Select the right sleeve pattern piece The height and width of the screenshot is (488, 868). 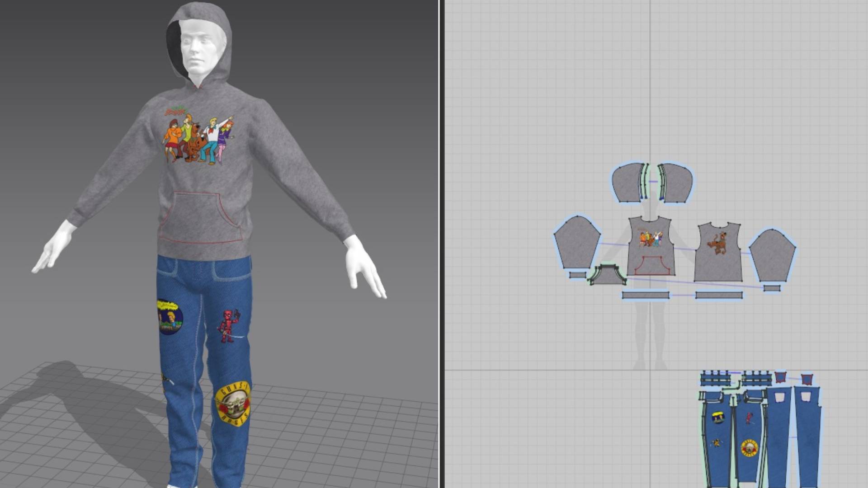[x=773, y=255]
